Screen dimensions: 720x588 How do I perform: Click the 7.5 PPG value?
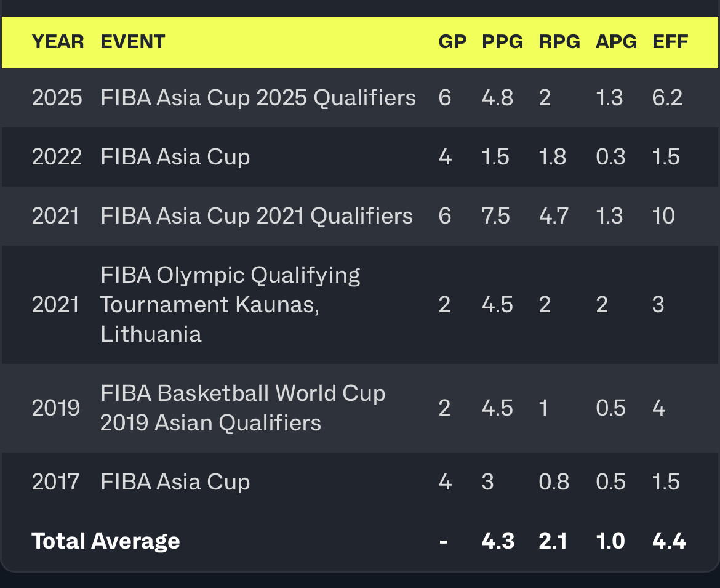point(496,216)
